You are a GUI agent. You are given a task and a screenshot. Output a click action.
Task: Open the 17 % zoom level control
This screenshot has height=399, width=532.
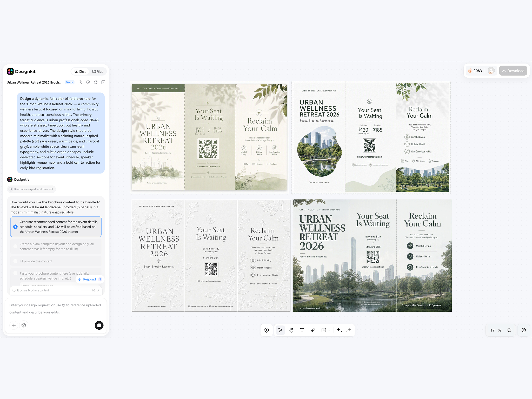tap(496, 330)
